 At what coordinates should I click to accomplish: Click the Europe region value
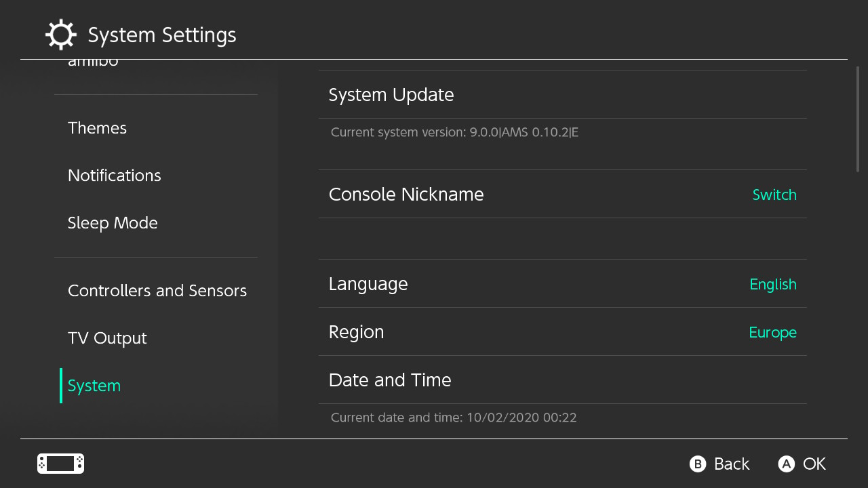click(772, 333)
